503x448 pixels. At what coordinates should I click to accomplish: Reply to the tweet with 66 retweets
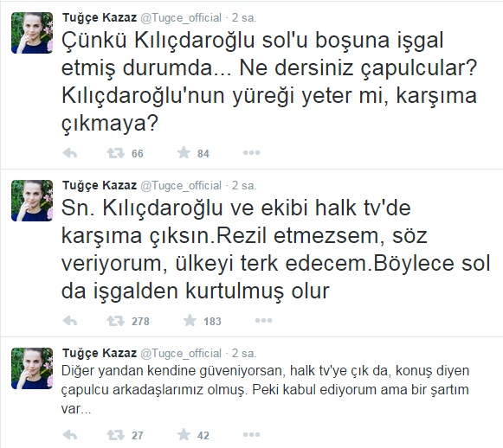(70, 153)
